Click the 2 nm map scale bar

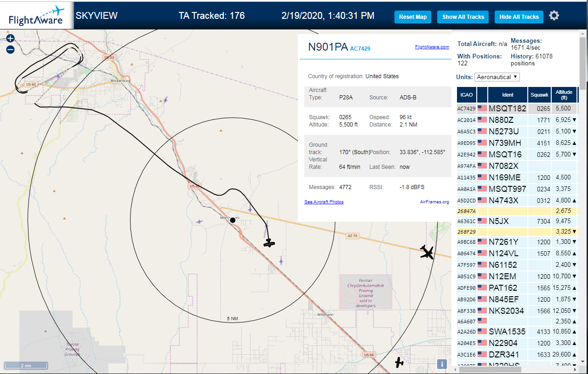pos(26,366)
